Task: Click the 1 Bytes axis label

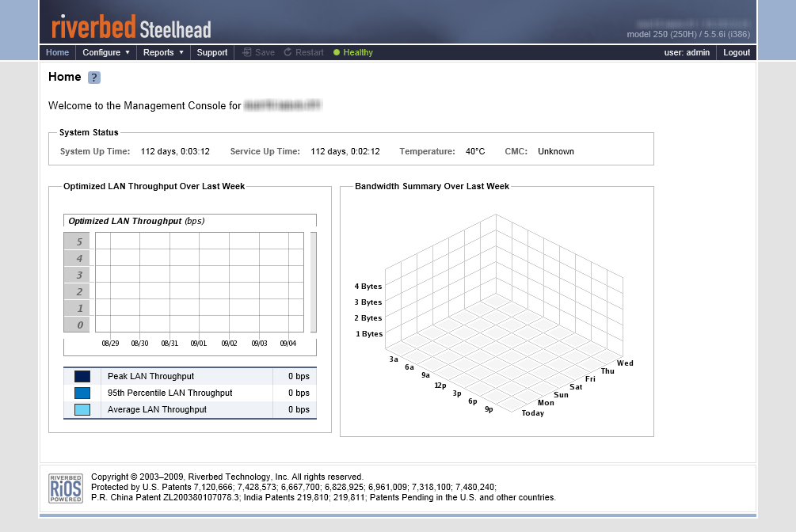Action: tap(369, 333)
